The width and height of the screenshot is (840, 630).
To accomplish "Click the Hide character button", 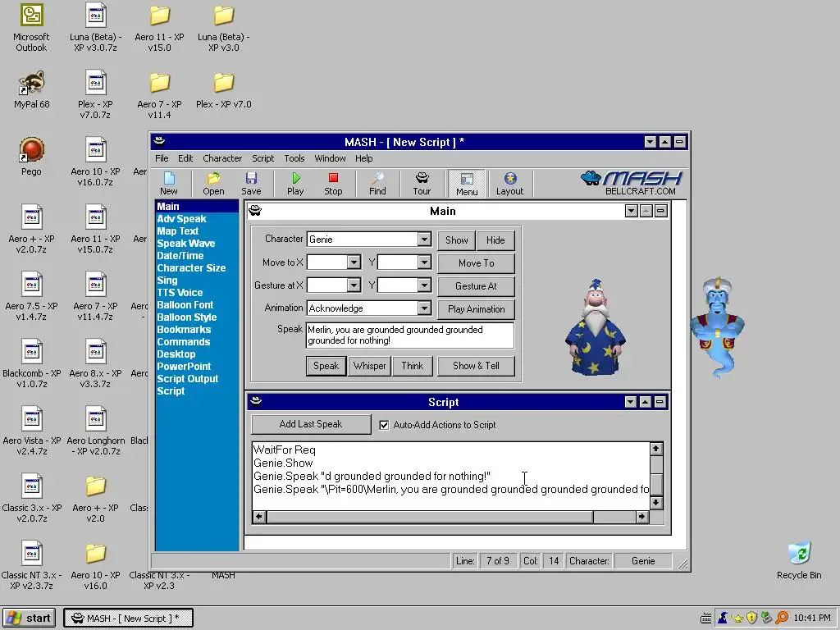I will (x=495, y=240).
